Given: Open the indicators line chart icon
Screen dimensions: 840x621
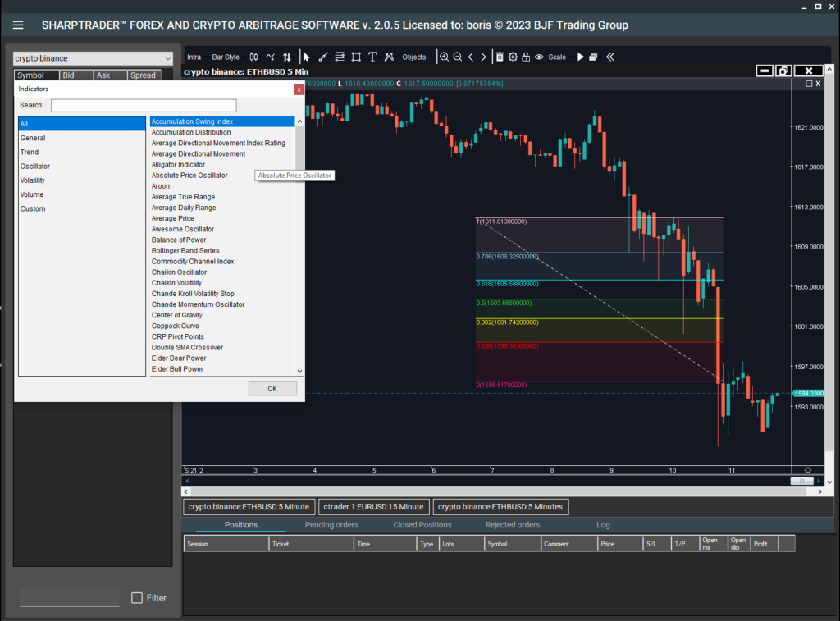Looking at the screenshot, I should (270, 57).
